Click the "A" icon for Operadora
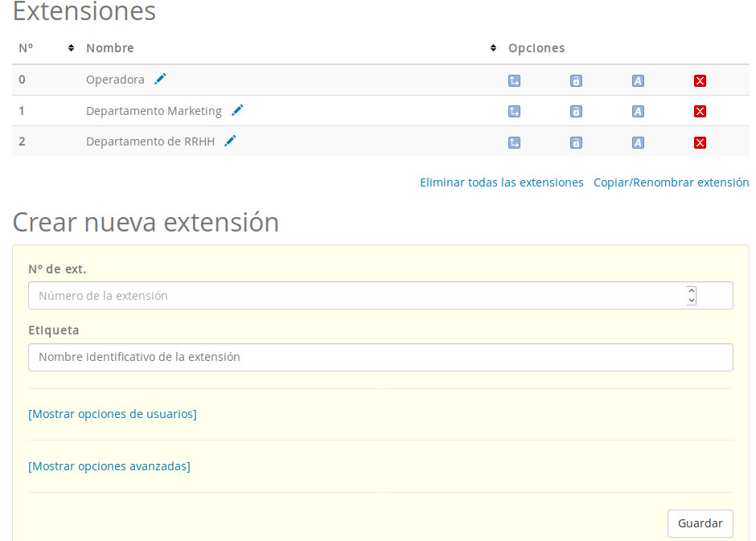756x541 pixels. tap(638, 80)
